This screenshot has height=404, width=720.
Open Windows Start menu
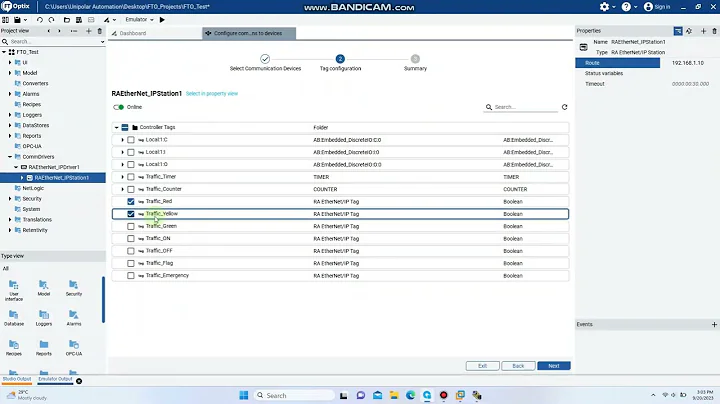coord(244,395)
